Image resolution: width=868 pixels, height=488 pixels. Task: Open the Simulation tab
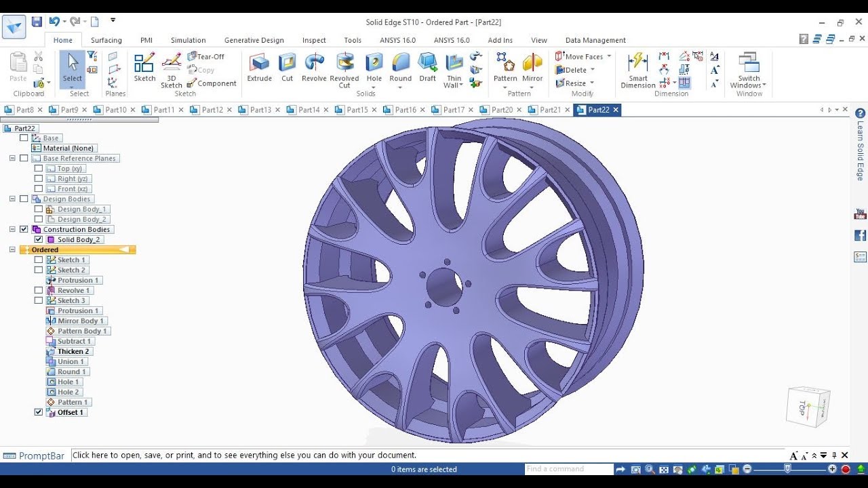click(188, 40)
